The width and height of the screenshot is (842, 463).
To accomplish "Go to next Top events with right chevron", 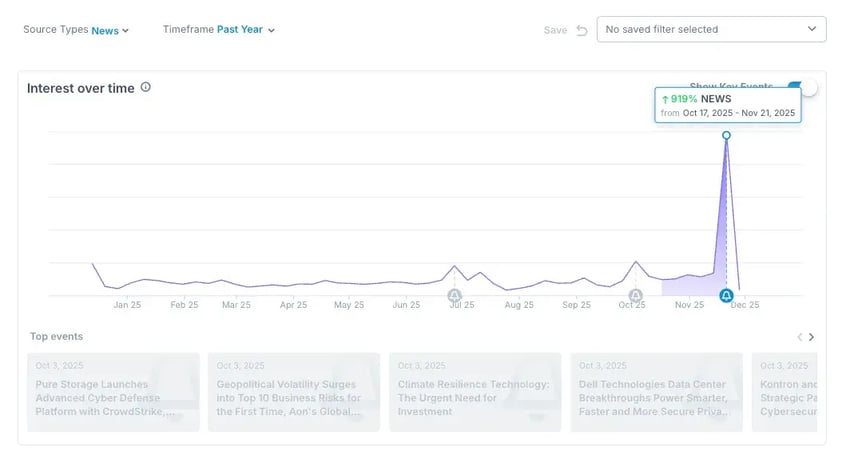I will tap(811, 337).
